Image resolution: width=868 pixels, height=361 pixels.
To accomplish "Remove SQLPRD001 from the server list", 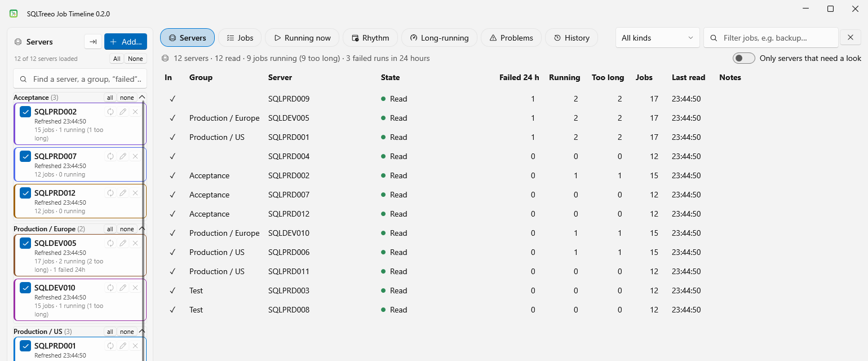I will [135, 346].
